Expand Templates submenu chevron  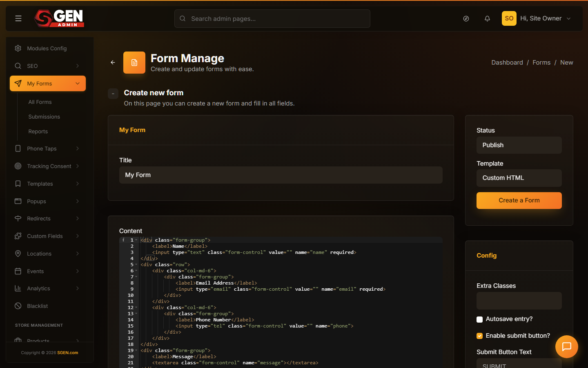pos(78,184)
